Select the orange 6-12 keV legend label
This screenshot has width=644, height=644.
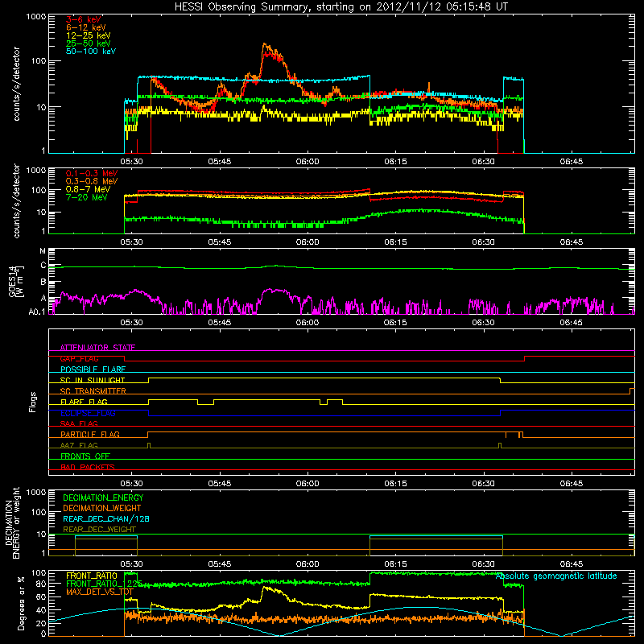[86, 27]
